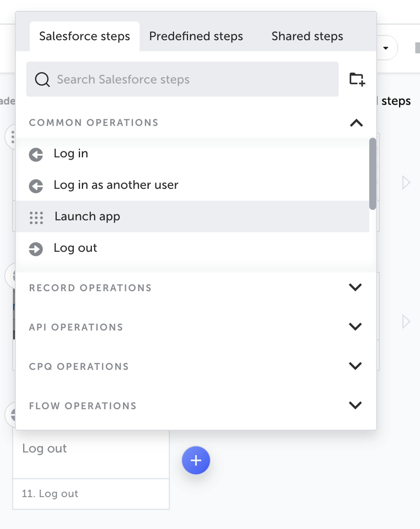This screenshot has height=529, width=420.
Task: Select the Log in as another user step
Action: (116, 185)
